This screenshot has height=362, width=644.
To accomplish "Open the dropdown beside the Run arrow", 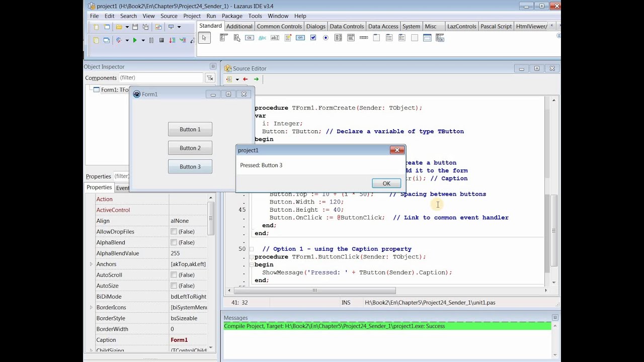I will coord(143,40).
